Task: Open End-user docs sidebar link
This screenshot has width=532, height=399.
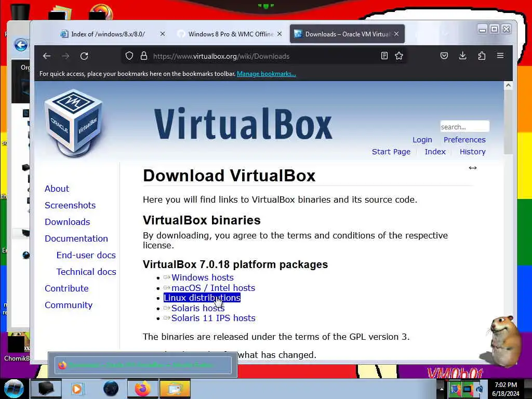Action: click(86, 255)
